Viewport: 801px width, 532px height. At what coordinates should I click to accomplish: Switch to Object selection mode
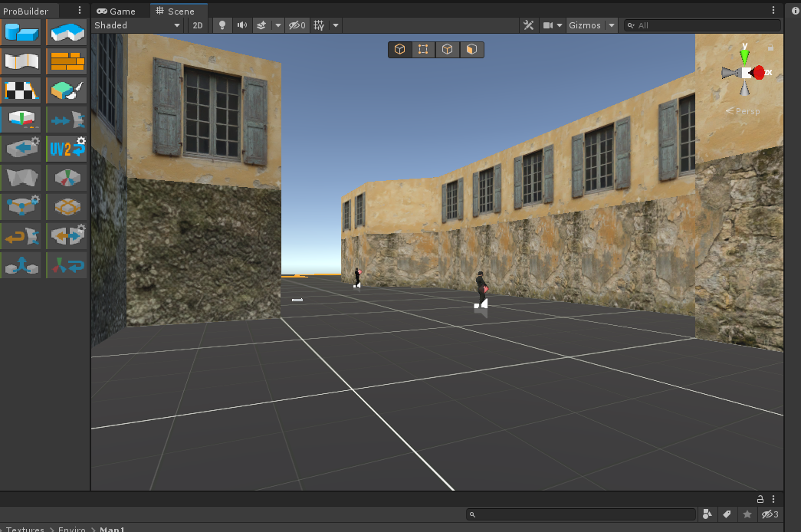point(399,49)
